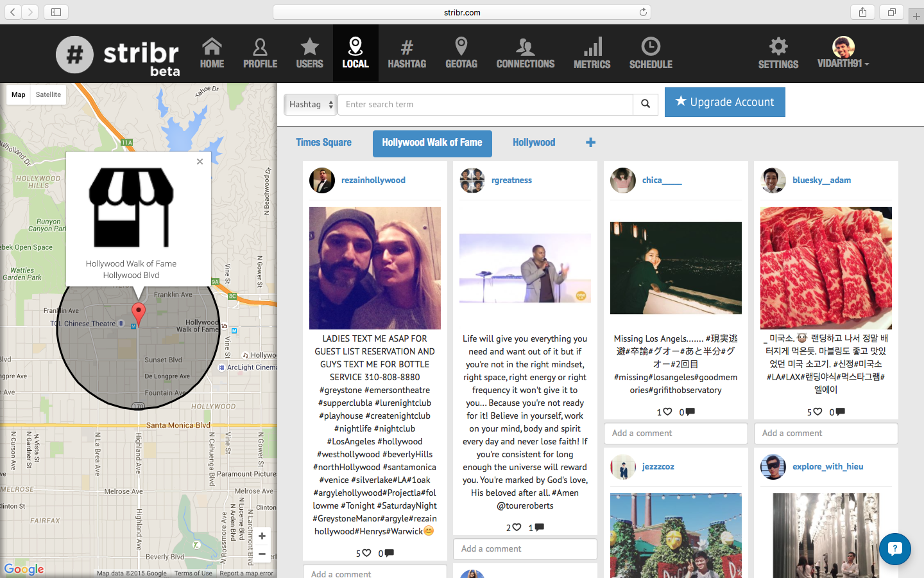The width and height of the screenshot is (924, 578).
Task: Open the Connections section
Action: [x=526, y=53]
